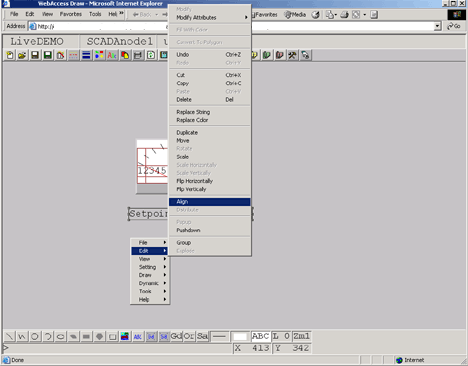Select the polyline drawing tool
Viewport: 468px width, 366px height.
pyautogui.click(x=22, y=336)
